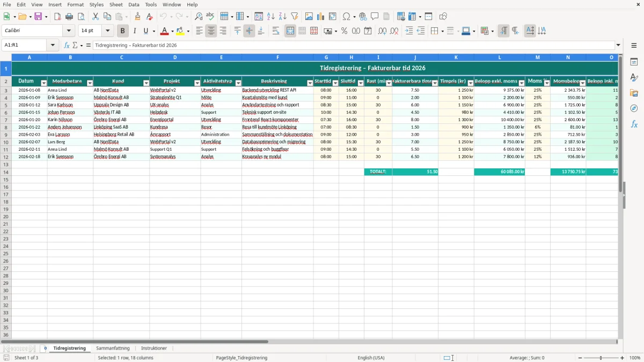Expand the Font Name dropdown
Viewport: 644px width, 362px height.
click(x=69, y=31)
